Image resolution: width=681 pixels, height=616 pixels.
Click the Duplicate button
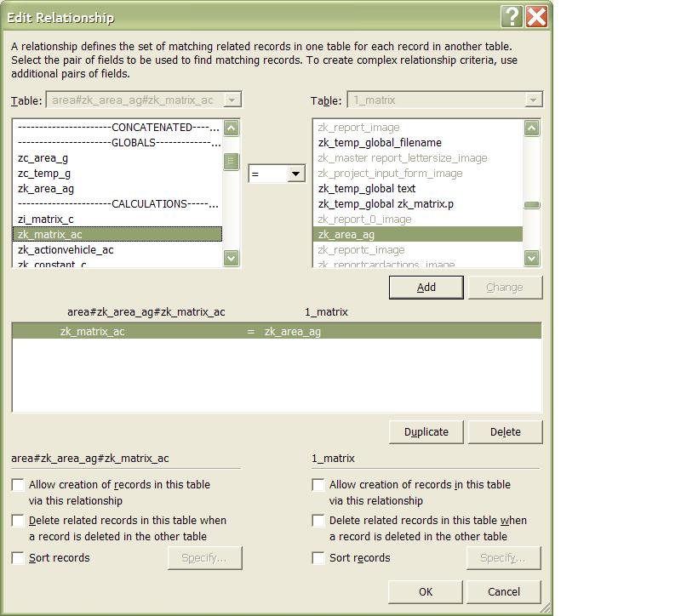[x=426, y=431]
